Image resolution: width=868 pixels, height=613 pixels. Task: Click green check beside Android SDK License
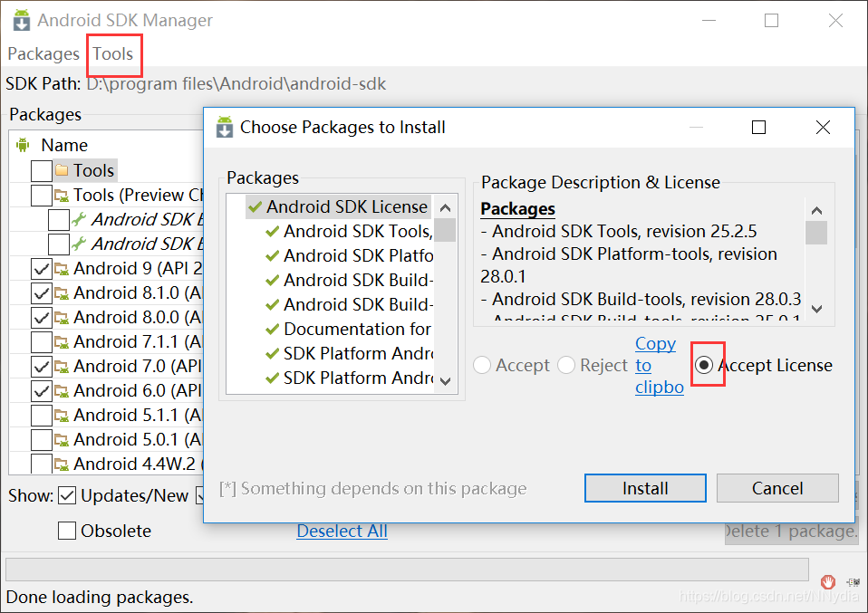click(x=256, y=206)
